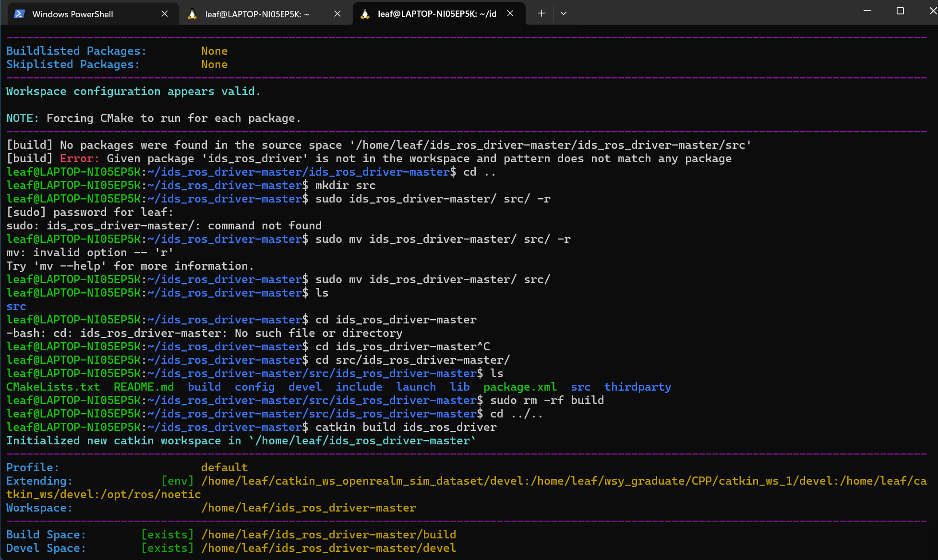Click the sudo rm -rf build command

[547, 400]
